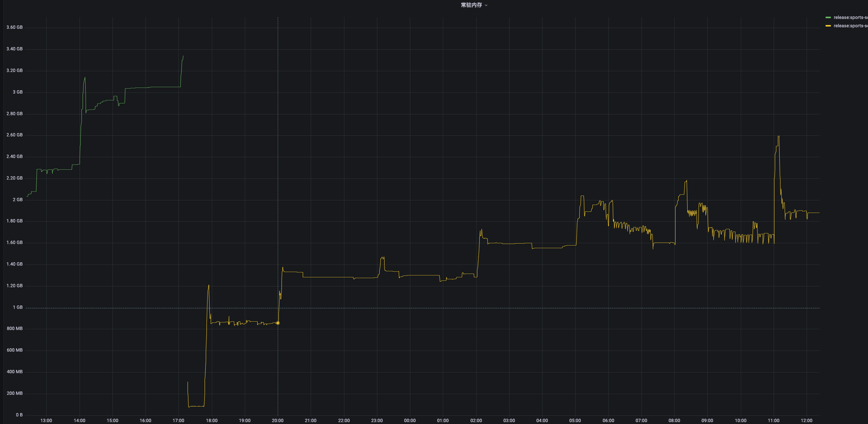
Task: Click the 3.60 GB y-axis label
Action: tap(15, 27)
